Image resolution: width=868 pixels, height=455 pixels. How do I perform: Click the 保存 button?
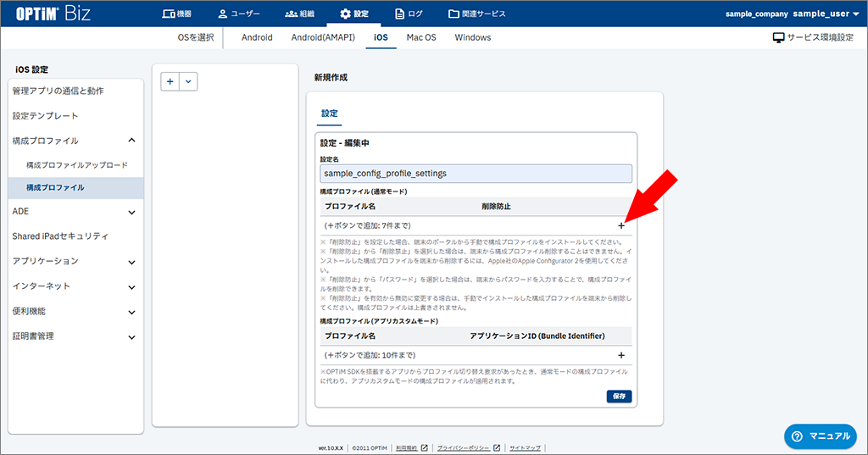click(619, 397)
